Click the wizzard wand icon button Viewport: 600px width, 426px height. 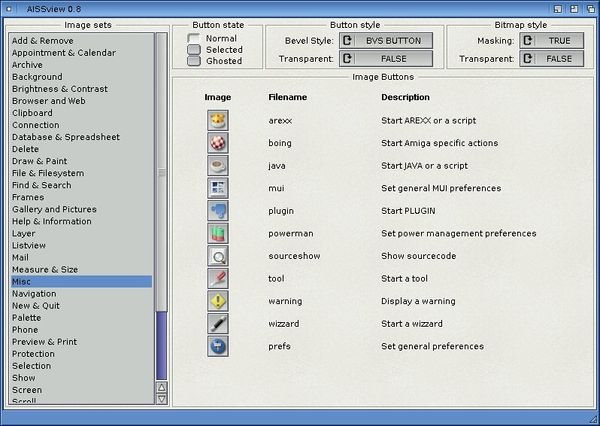(218, 324)
